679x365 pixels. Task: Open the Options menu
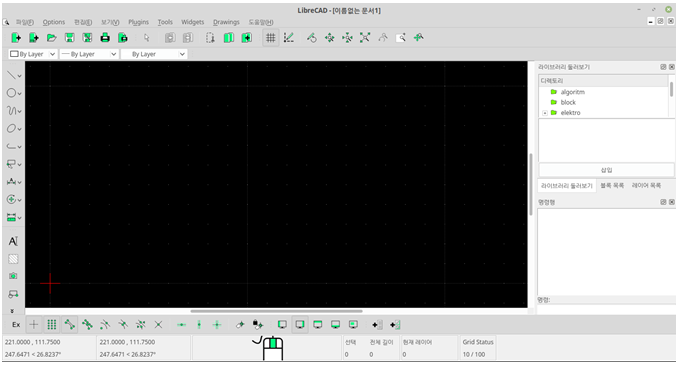pyautogui.click(x=54, y=22)
